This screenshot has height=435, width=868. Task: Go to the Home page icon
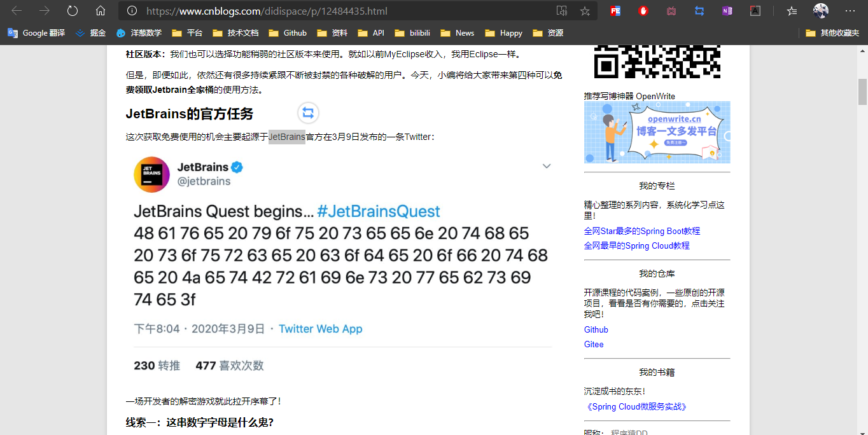(x=101, y=11)
